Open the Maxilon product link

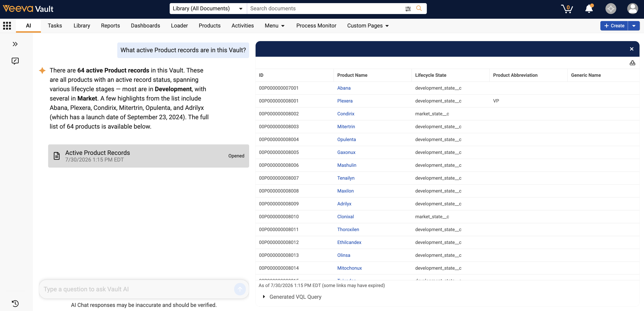[345, 191]
